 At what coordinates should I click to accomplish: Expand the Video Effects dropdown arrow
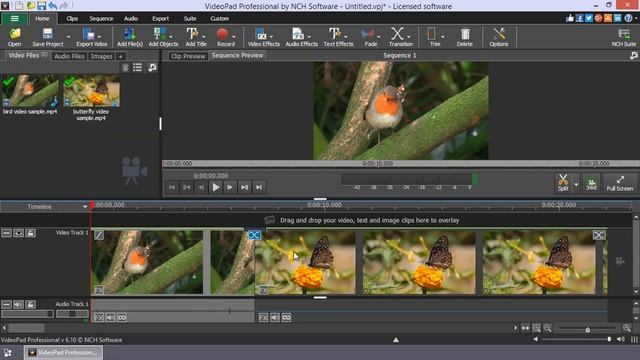(x=271, y=37)
